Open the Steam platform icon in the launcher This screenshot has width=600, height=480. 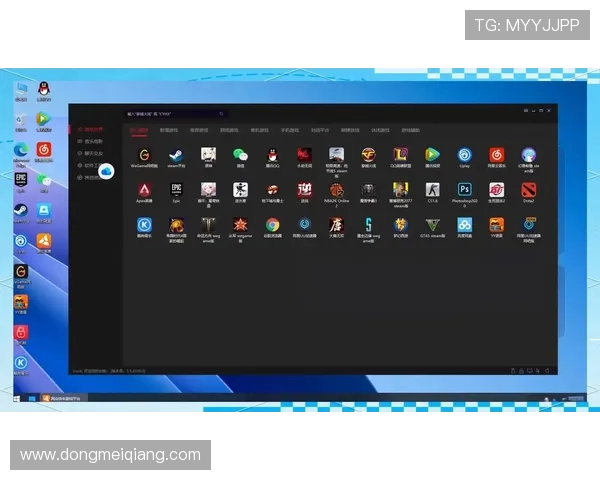pos(175,155)
